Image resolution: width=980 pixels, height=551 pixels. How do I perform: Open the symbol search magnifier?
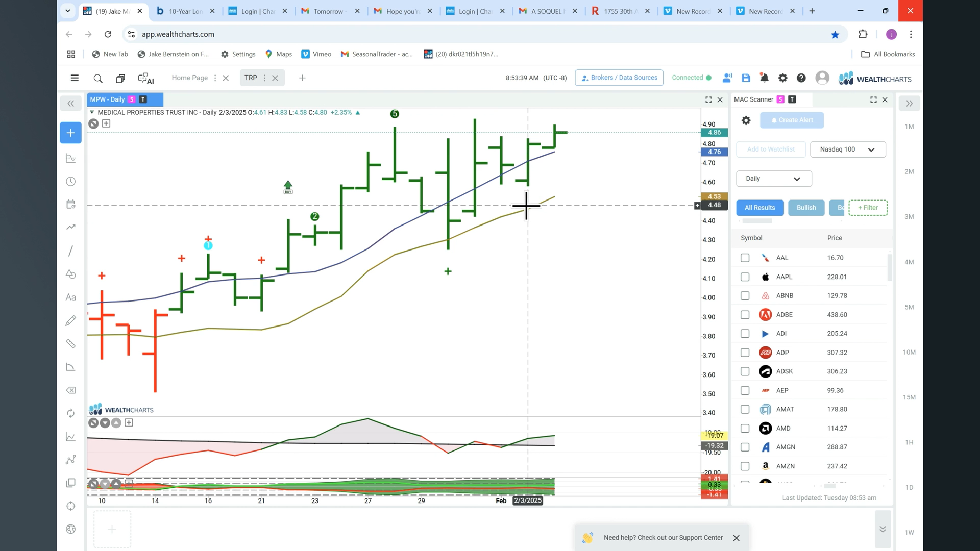click(x=98, y=78)
